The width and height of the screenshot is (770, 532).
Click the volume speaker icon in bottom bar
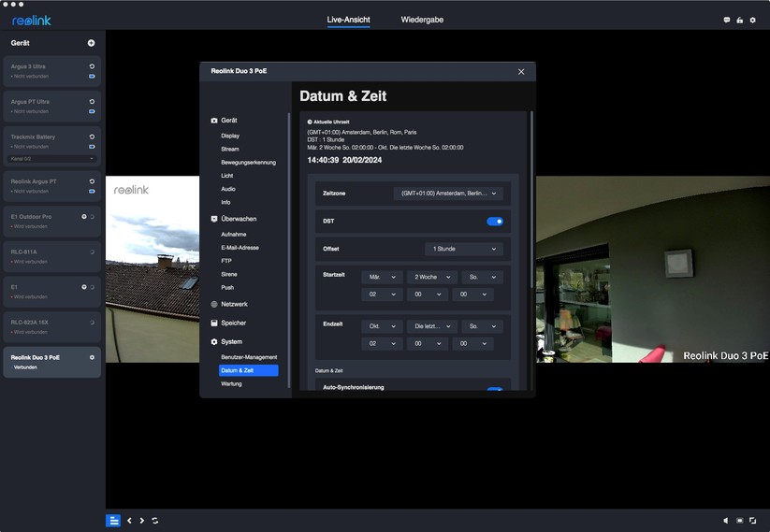click(x=726, y=521)
